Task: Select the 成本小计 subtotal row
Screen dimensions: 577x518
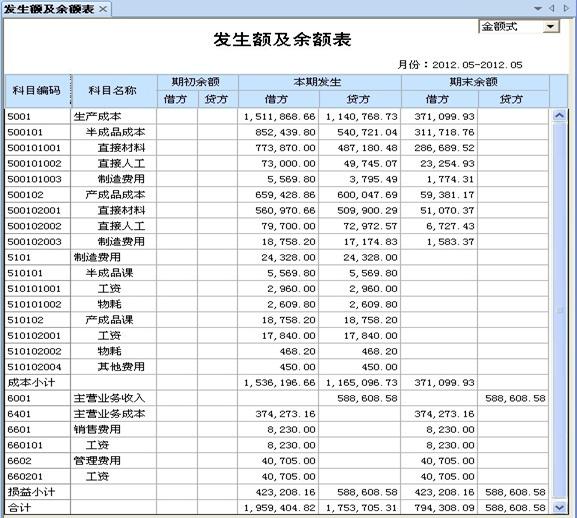Action: pyautogui.click(x=277, y=383)
